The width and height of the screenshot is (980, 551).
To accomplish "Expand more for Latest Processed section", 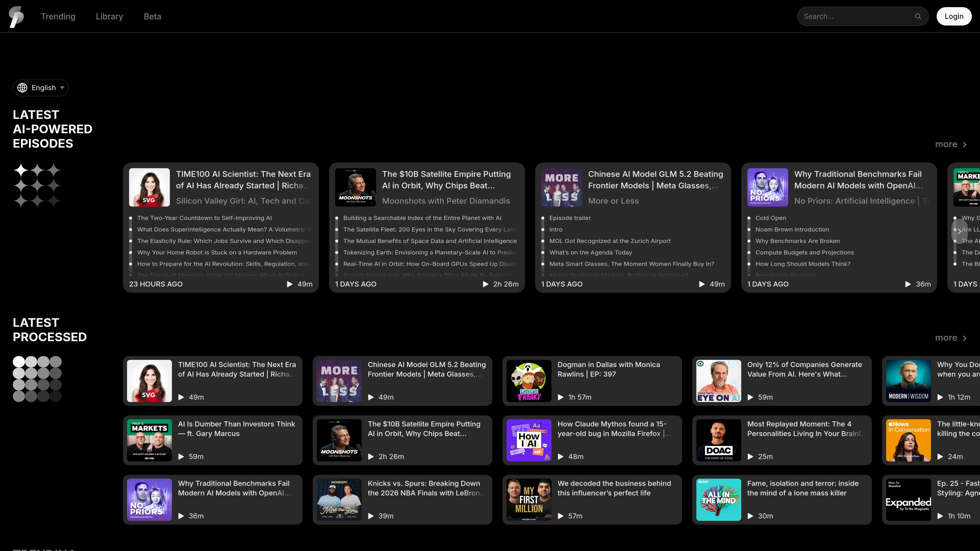I will (951, 338).
